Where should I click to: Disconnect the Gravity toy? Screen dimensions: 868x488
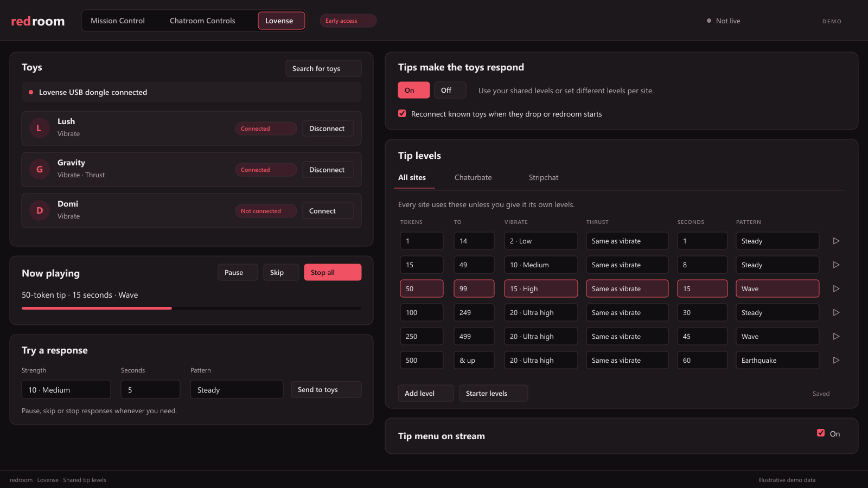[x=328, y=170]
